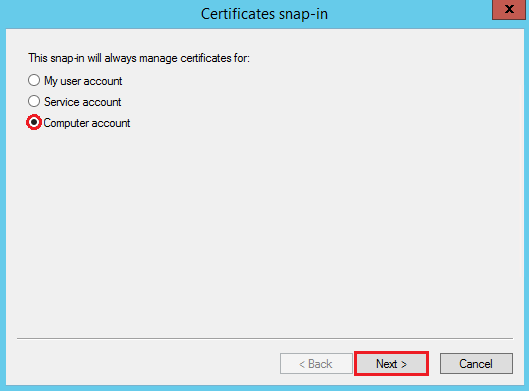Image resolution: width=529 pixels, height=391 pixels.
Task: Cancel the Certificates snap-in wizard
Action: 476,364
